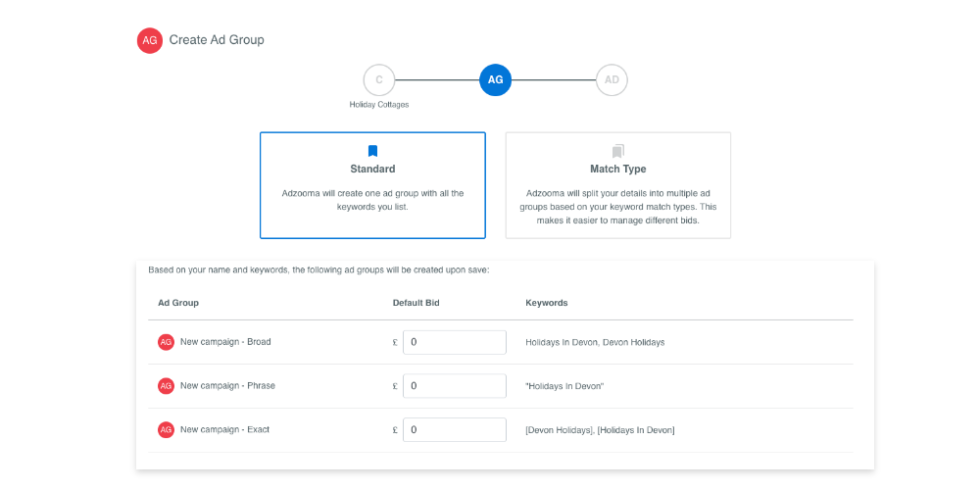Choose the Match Type ad group option card
This screenshot has height=490, width=980.
(618, 185)
